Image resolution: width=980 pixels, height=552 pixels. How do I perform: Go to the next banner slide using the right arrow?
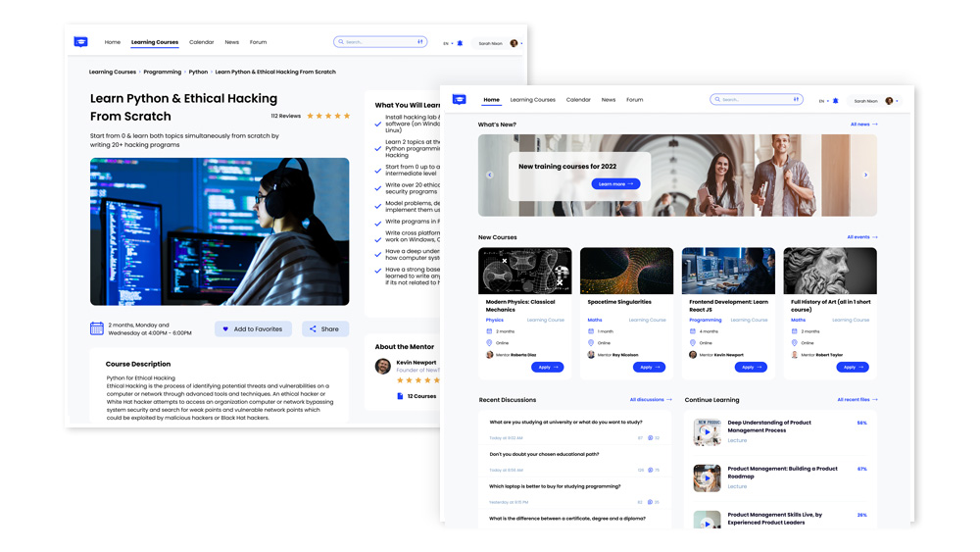point(865,176)
